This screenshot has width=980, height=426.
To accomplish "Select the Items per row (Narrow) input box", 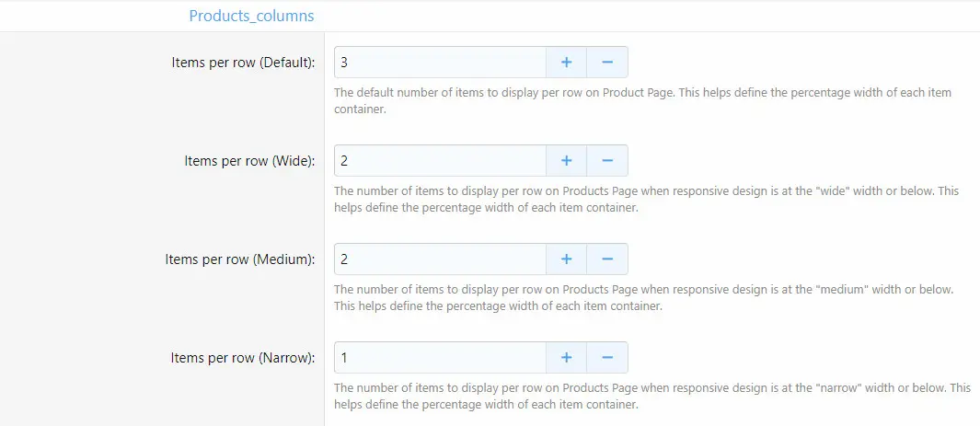I will coord(440,357).
